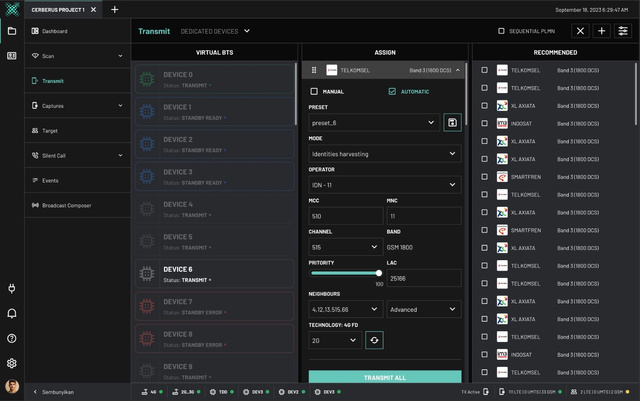Screen dimensions: 640x401
Task: Open the filter settings sliders icon
Action: point(623,31)
